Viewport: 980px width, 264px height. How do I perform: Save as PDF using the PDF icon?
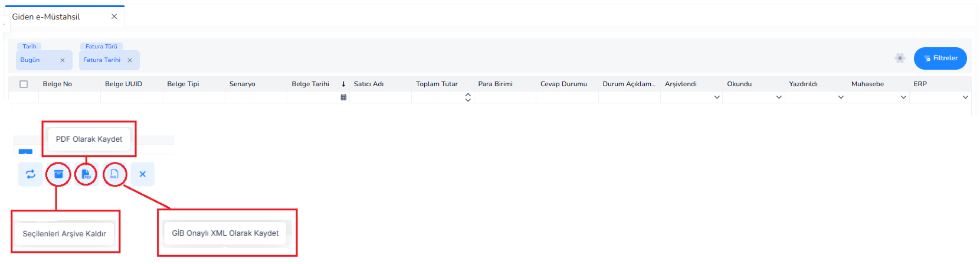86,174
